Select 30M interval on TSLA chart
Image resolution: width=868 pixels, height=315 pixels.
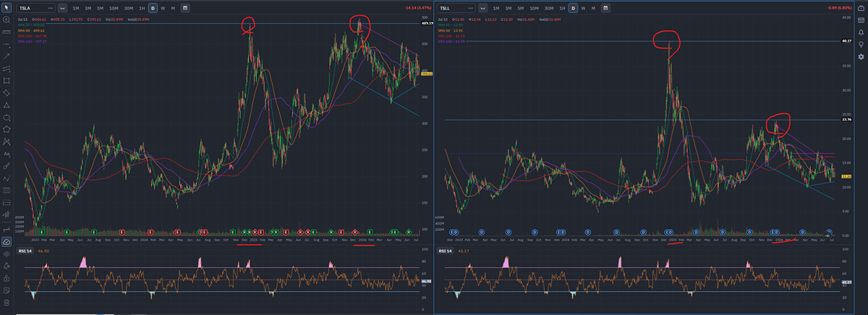[x=128, y=8]
